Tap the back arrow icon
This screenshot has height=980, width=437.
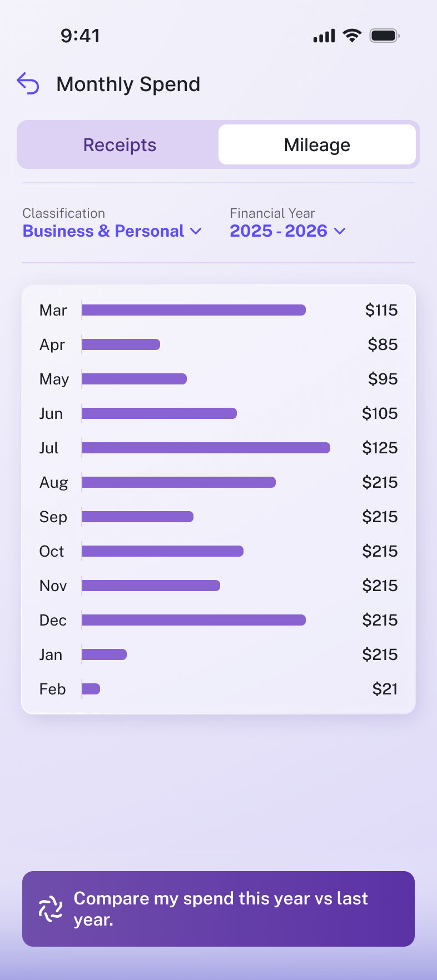click(28, 84)
